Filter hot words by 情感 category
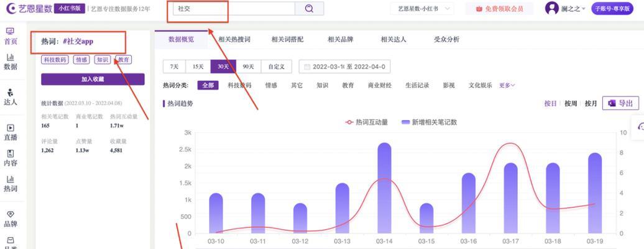The height and width of the screenshot is (249, 644). (271, 85)
